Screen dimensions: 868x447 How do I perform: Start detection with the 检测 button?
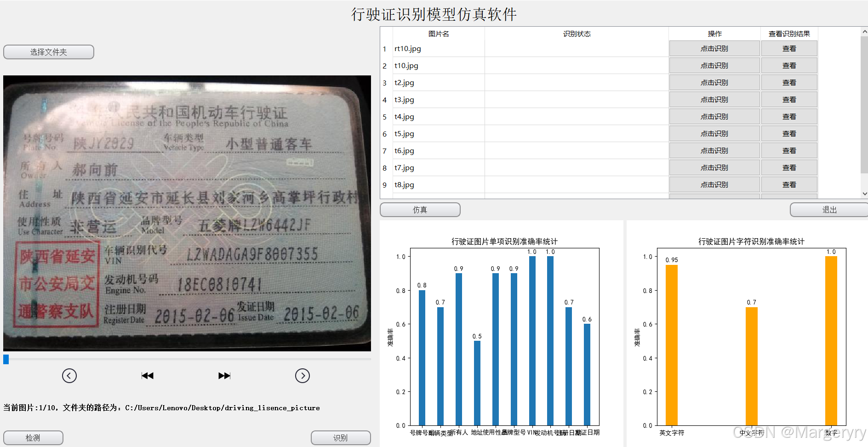(x=33, y=437)
